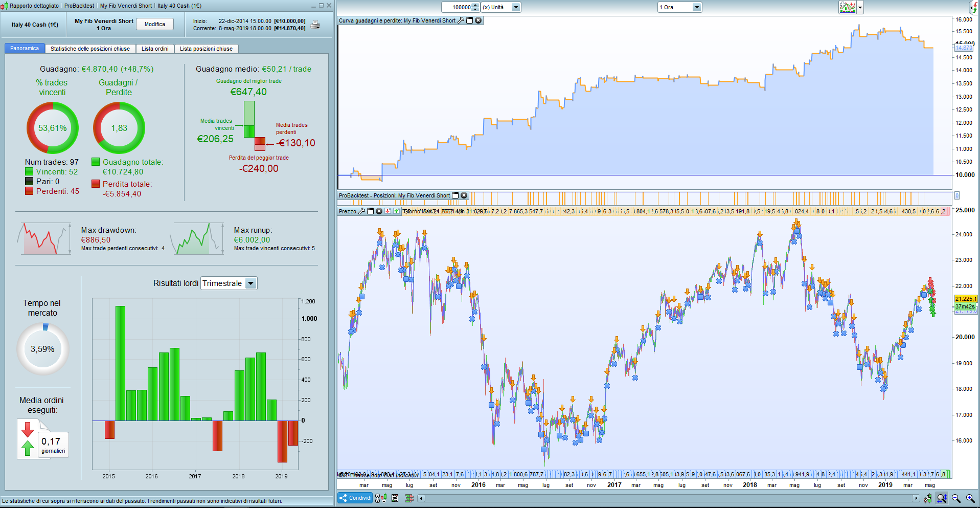The width and height of the screenshot is (980, 508).
Task: Click the Max drawdown €886,50 value
Action: (96, 240)
